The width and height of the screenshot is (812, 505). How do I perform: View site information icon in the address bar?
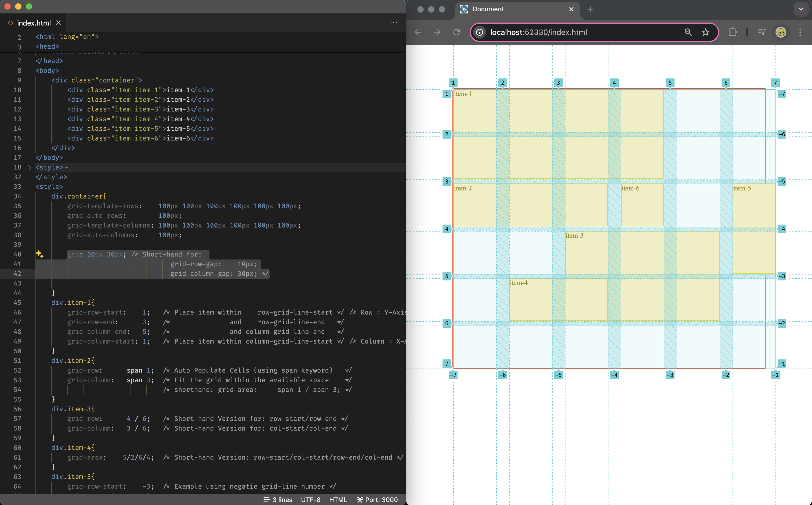pyautogui.click(x=480, y=33)
